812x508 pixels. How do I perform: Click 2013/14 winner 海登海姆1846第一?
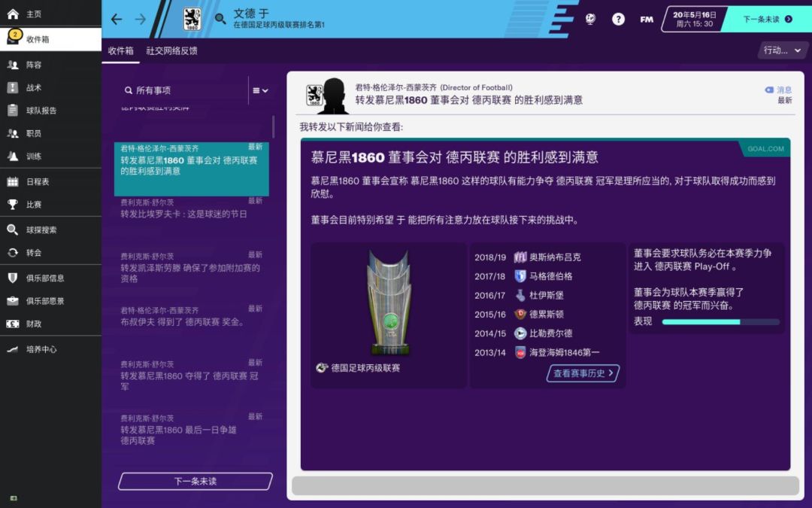[564, 352]
